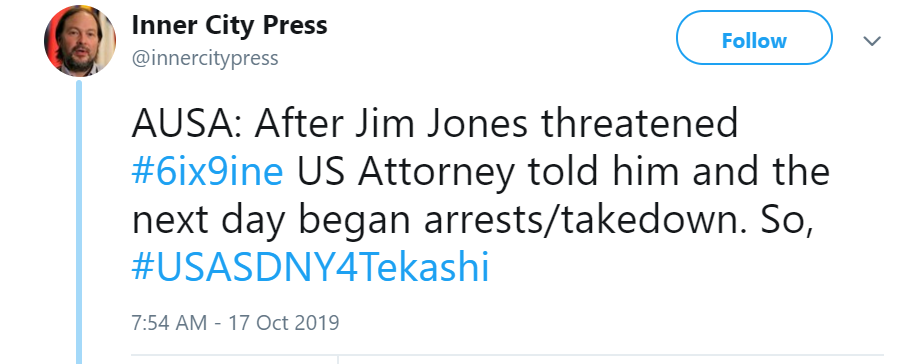The width and height of the screenshot is (916, 364).
Task: Open the #USASDNY4Tekashi hashtag
Action: coord(310,268)
